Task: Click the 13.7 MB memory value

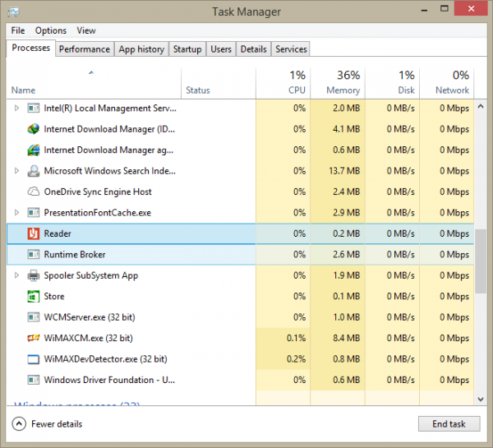Action: point(344,171)
